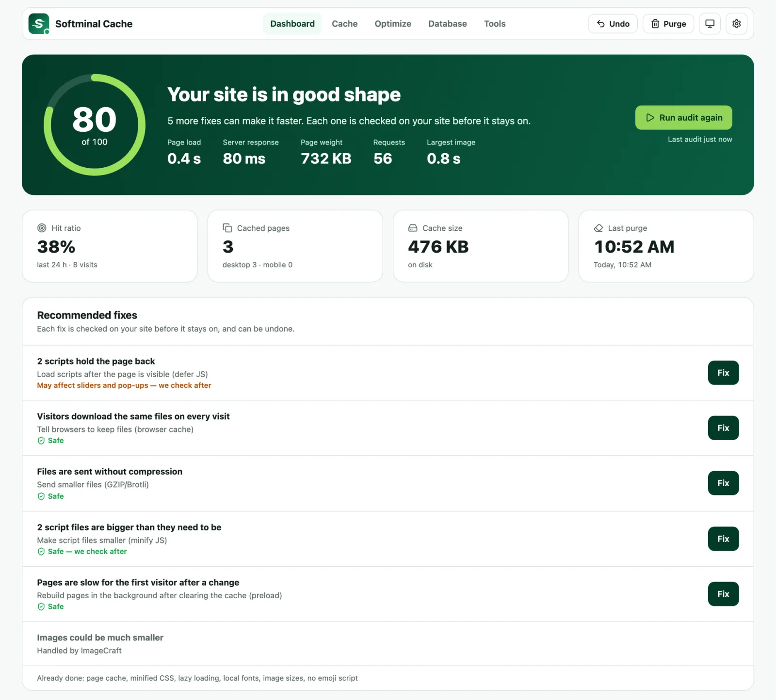
Task: Fix '2 scripts hold the page back'
Action: pos(723,373)
